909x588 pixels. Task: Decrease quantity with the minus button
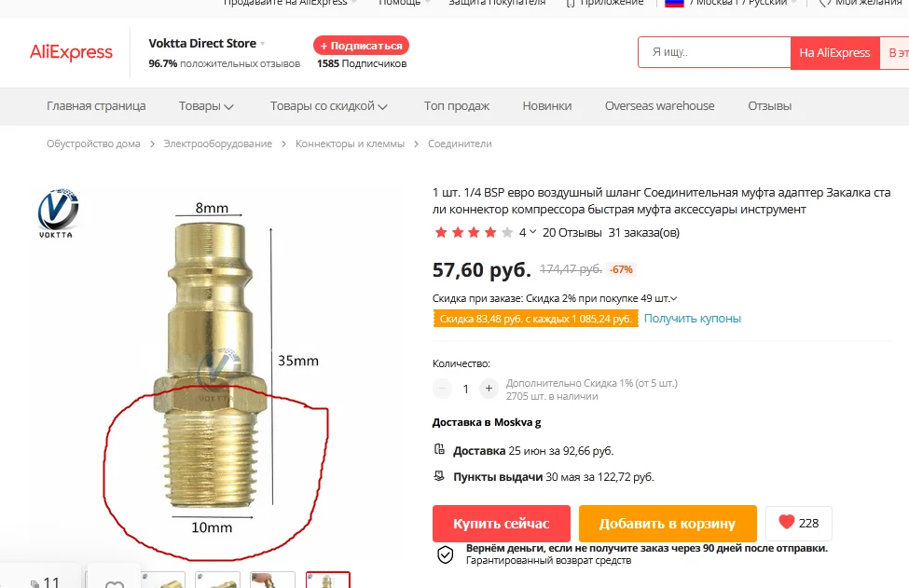coord(442,389)
